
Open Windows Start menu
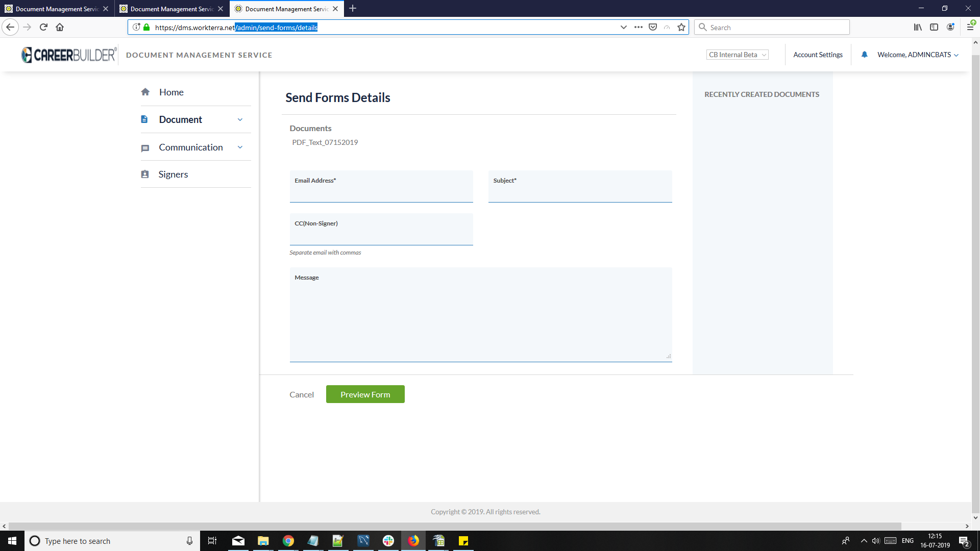click(x=12, y=541)
